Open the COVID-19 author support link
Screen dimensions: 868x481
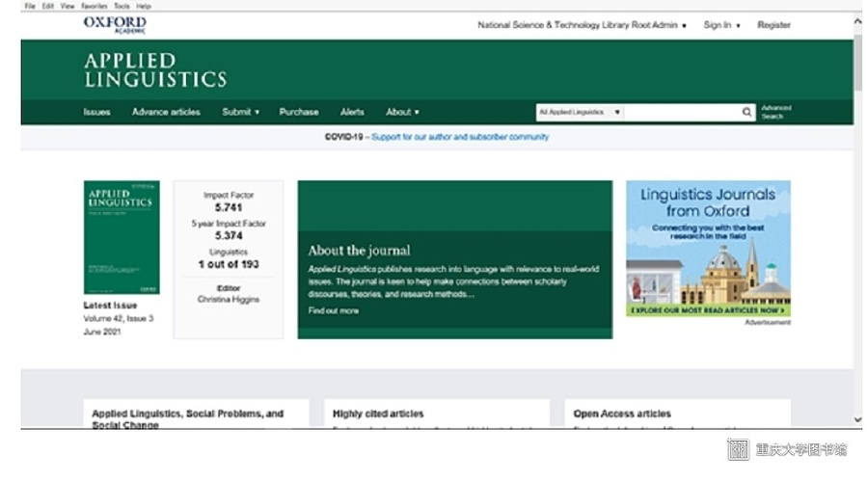(460, 137)
